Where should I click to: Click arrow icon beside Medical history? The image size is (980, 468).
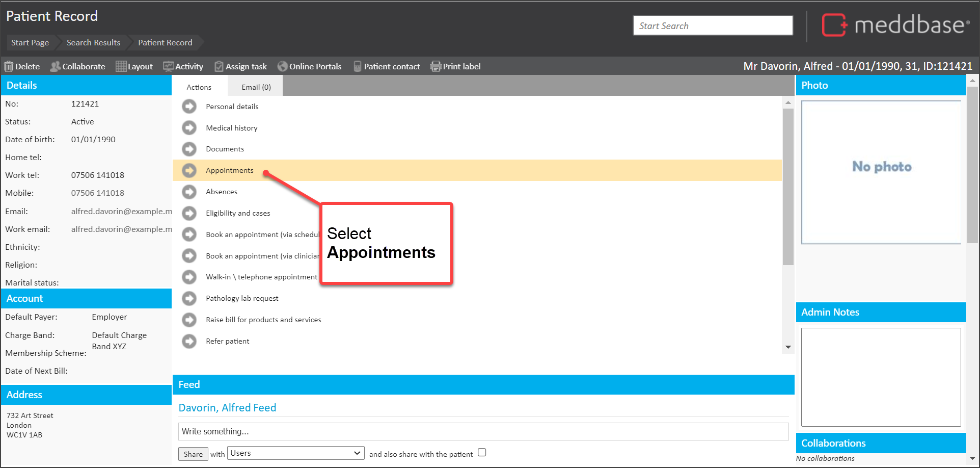pos(189,128)
